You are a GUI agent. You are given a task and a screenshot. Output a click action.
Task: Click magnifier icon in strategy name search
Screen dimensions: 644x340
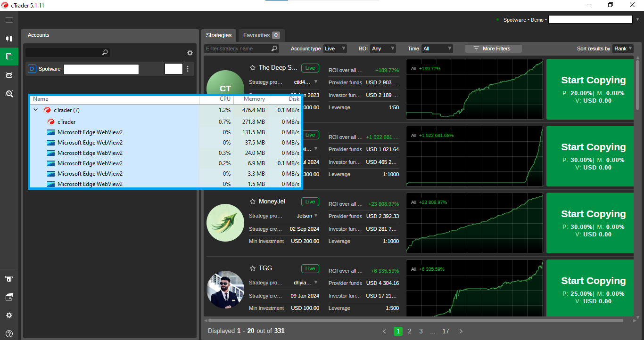(274, 49)
